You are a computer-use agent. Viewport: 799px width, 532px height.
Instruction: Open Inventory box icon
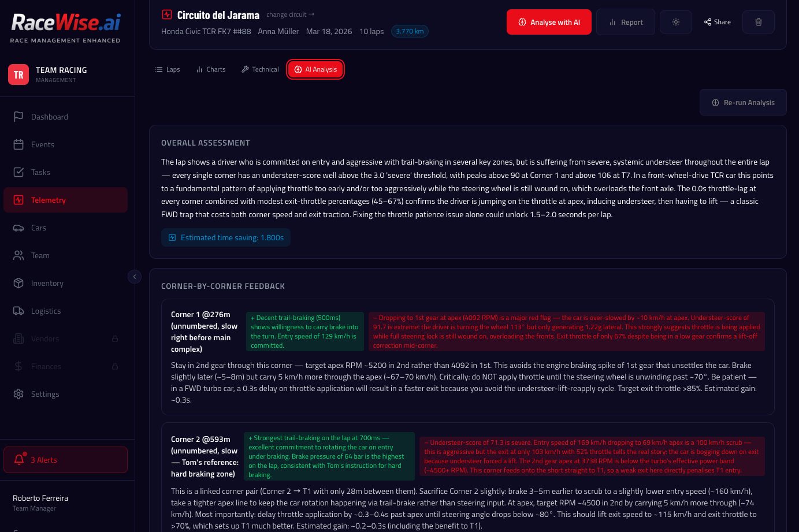tap(18, 283)
